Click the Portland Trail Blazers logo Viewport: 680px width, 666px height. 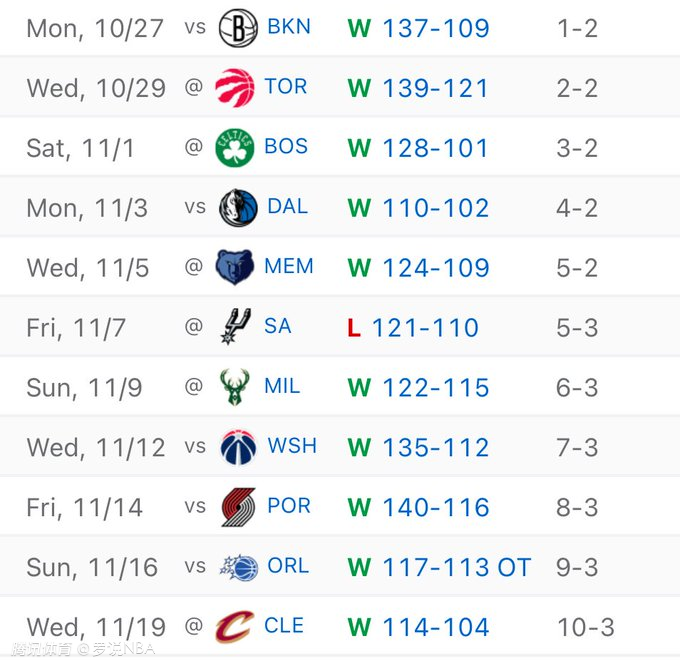pyautogui.click(x=237, y=507)
